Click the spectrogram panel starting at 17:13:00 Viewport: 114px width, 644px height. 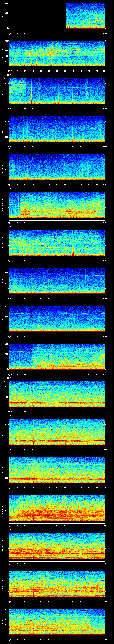point(57,167)
